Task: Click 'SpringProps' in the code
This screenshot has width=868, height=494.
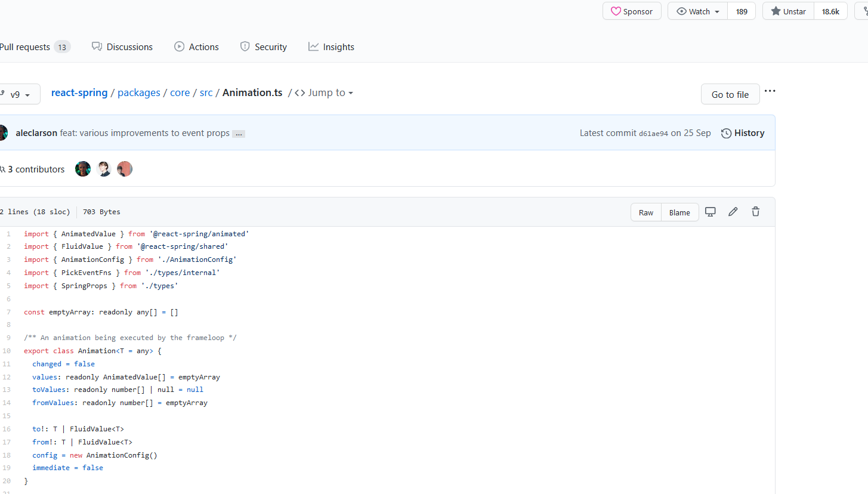Action: (84, 286)
